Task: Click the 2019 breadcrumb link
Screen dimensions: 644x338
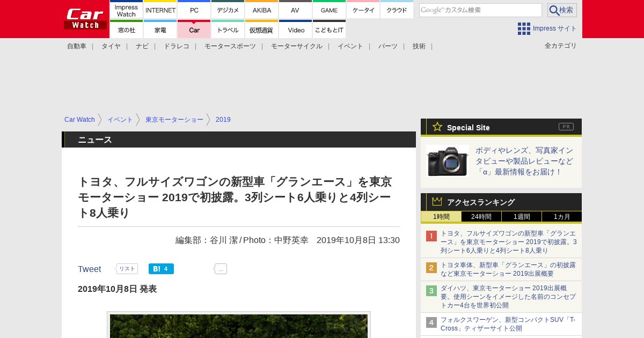Action: [223, 120]
